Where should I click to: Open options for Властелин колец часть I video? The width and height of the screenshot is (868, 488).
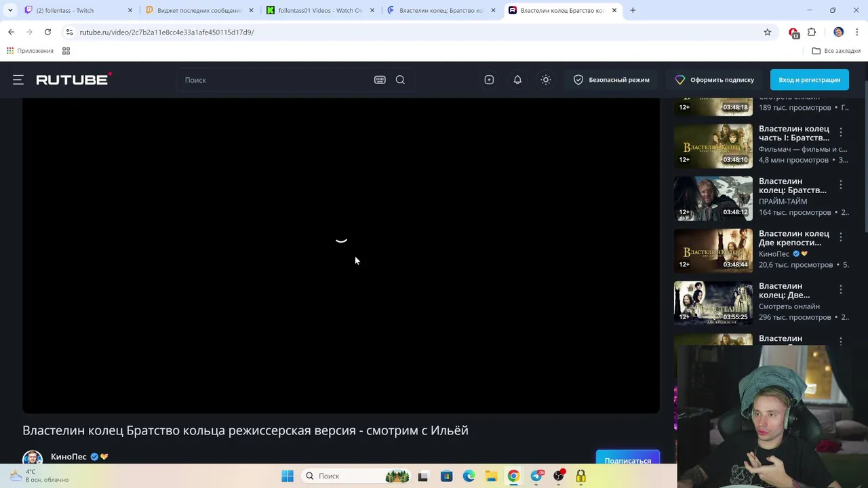click(841, 132)
